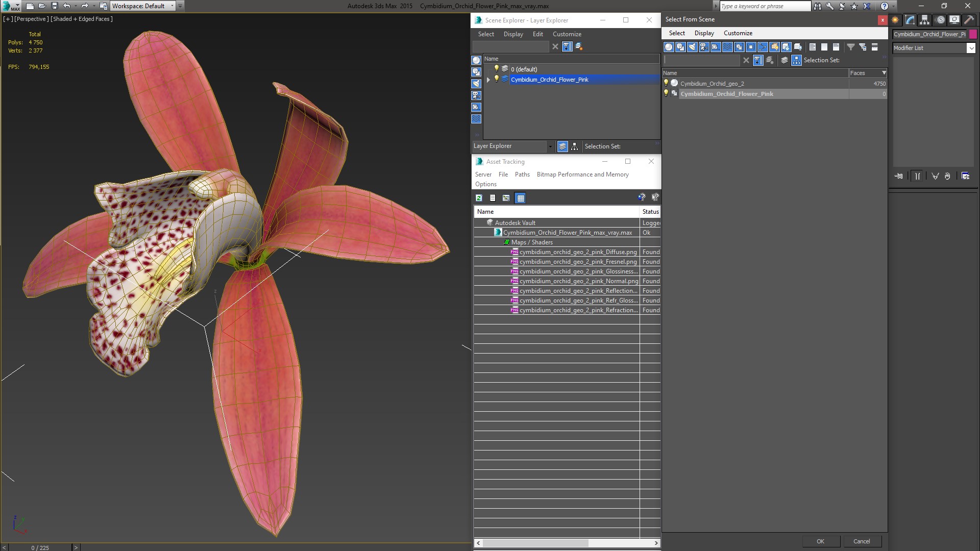Open Customize menu in Select From Scene
980x551 pixels.
(x=738, y=33)
